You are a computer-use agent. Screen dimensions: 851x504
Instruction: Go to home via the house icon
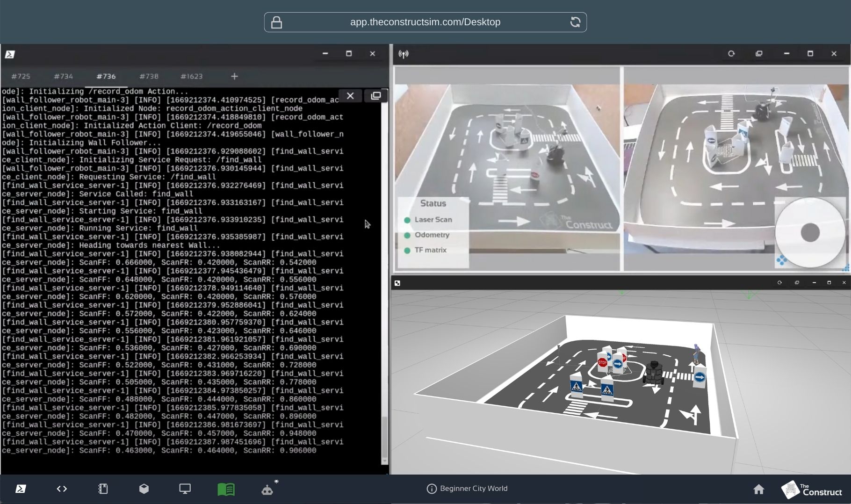click(x=759, y=489)
